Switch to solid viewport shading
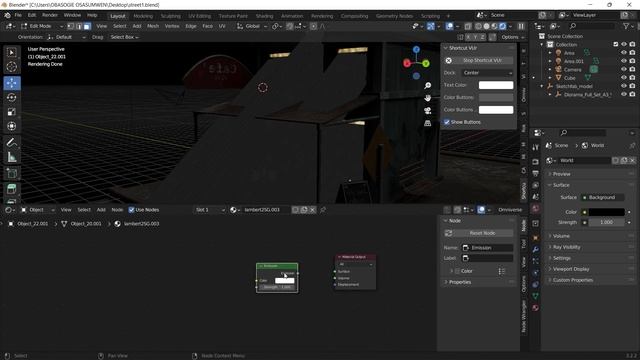The image size is (640, 360). 486,26
